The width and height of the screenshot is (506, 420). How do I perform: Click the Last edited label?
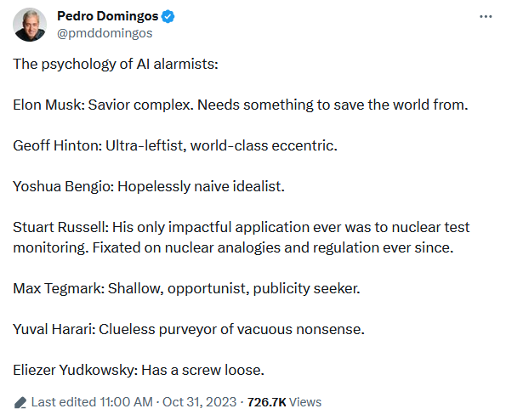[64, 402]
